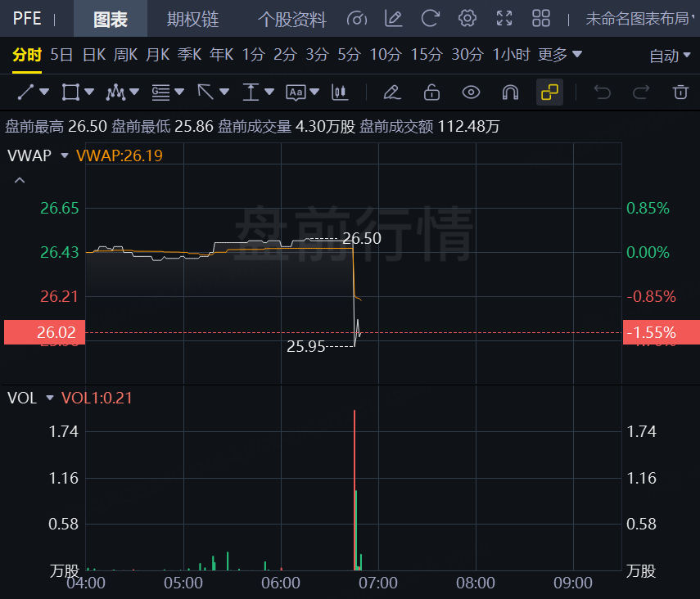This screenshot has width=700, height=599.
Task: Click the VOL1:0.21 indicator label
Action: 97,399
